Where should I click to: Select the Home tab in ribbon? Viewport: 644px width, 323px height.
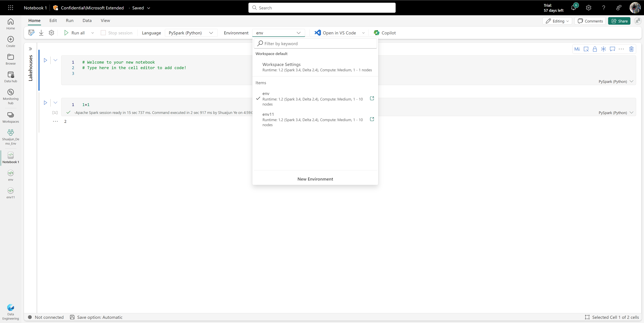click(x=34, y=20)
